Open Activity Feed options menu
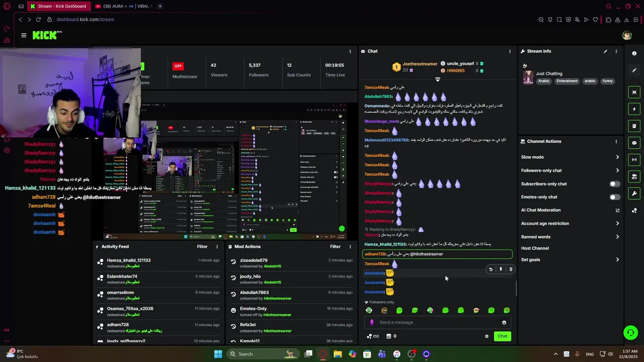This screenshot has width=644, height=362. 217,247
